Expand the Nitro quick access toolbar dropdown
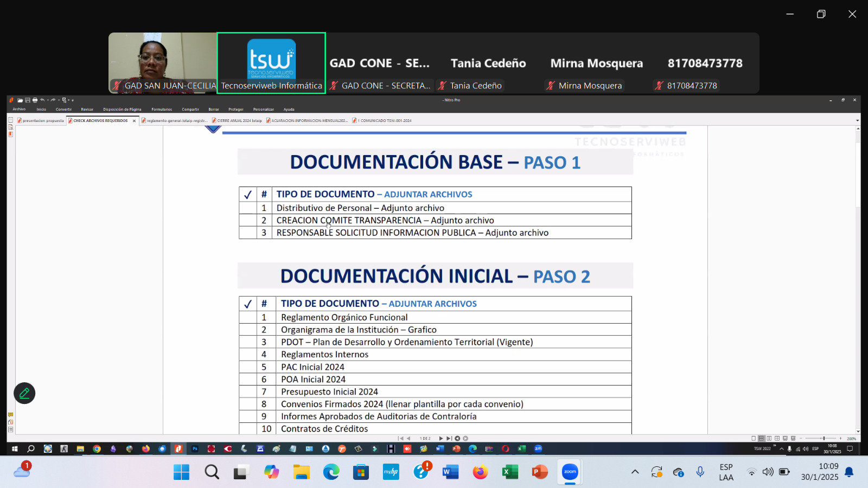Screen dimensions: 868x488 pos(73,100)
